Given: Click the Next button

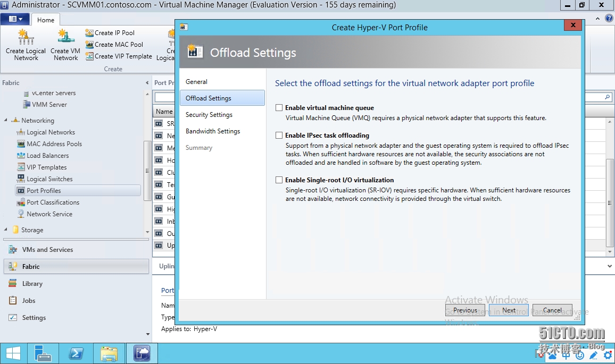Looking at the screenshot, I should [x=509, y=310].
